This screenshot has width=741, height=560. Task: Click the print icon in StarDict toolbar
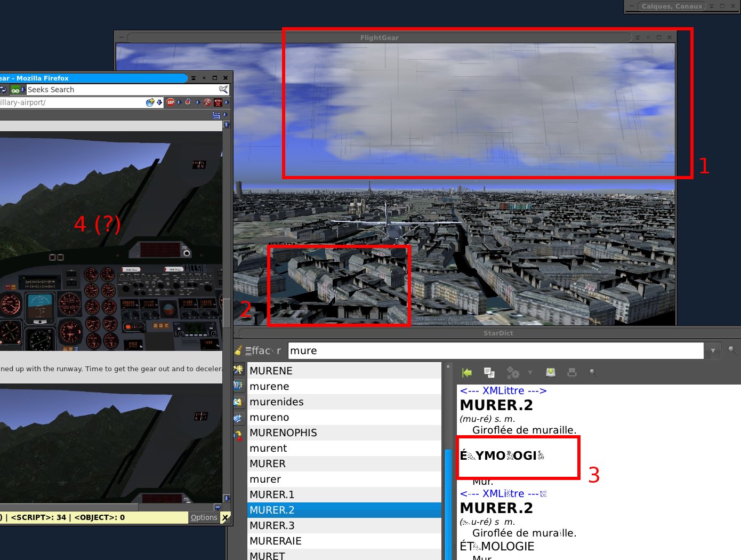pyautogui.click(x=572, y=372)
